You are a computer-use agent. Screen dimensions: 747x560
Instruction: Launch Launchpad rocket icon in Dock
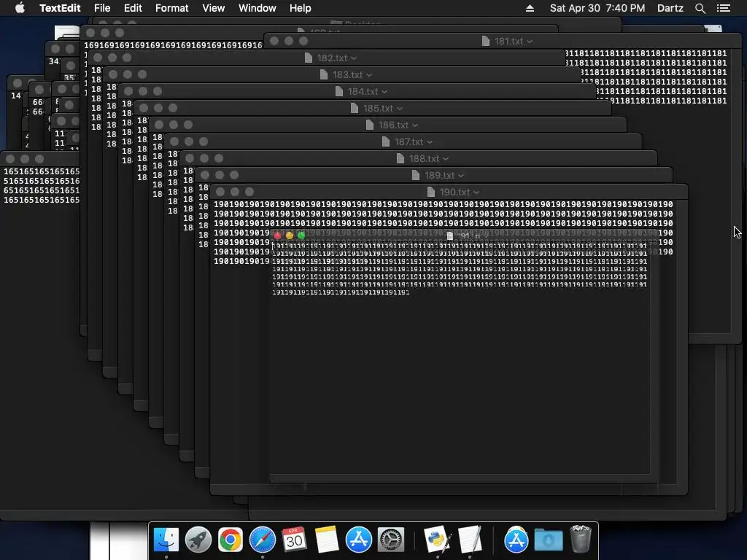pyautogui.click(x=198, y=540)
